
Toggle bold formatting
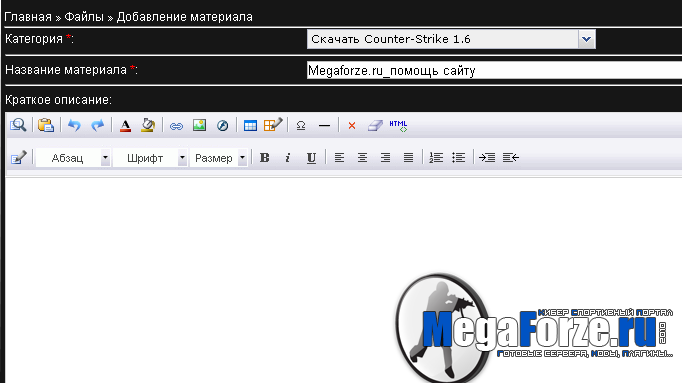point(264,158)
